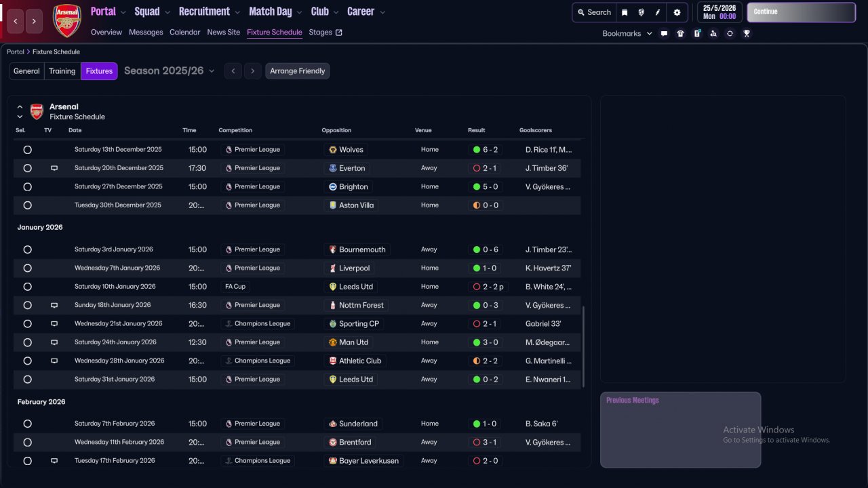Click the Everton club badge
The width and height of the screenshot is (868, 488).
point(333,168)
